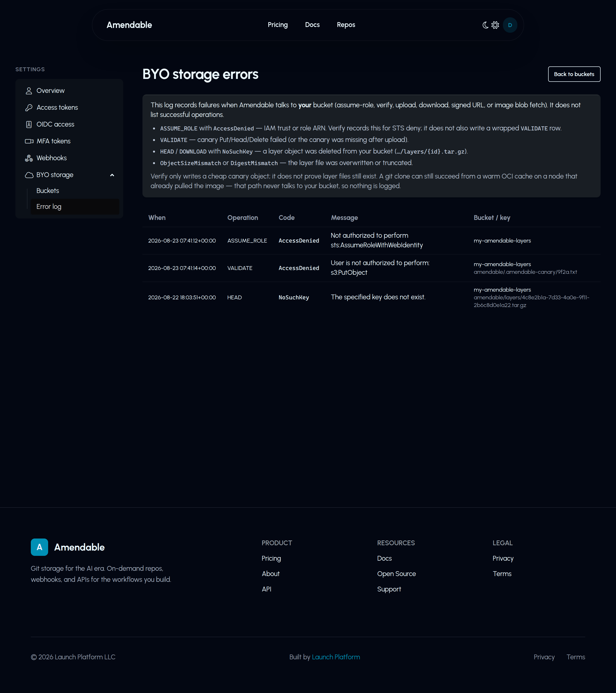Click Terms in the bottom copyright bar

click(576, 657)
